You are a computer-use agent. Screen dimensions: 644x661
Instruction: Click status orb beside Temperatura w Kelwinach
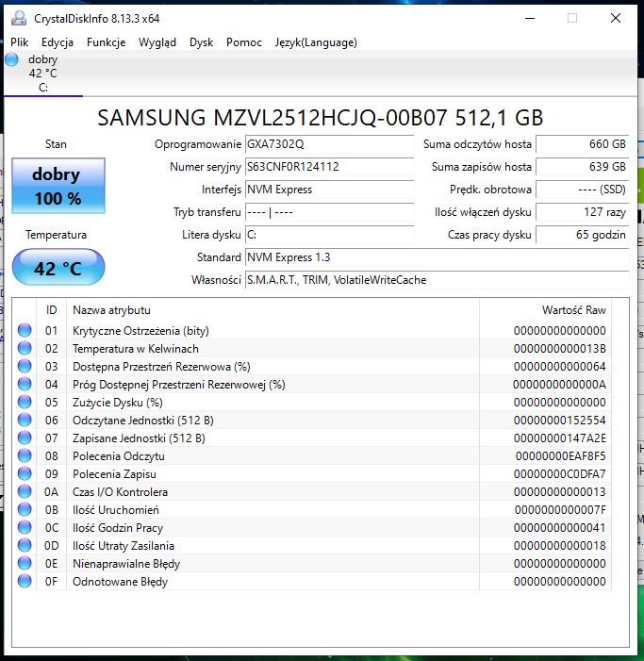click(x=25, y=349)
